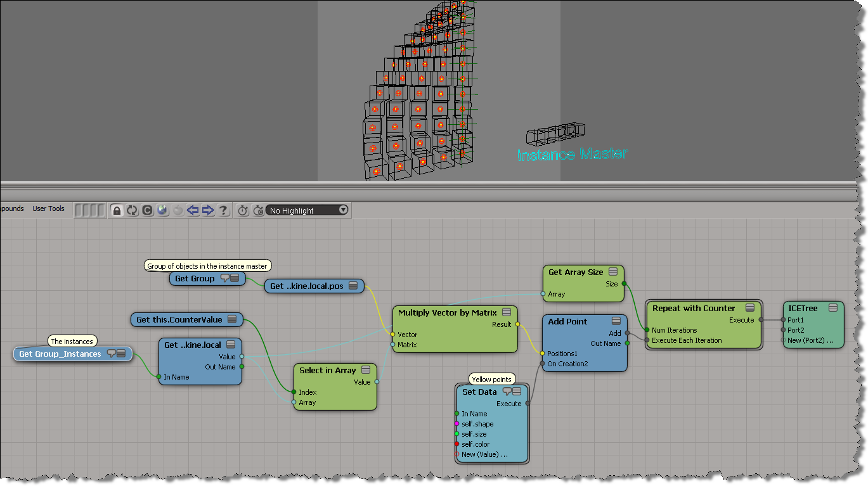Image resolution: width=868 pixels, height=486 pixels.
Task: Select the Select in Array node title
Action: click(x=327, y=370)
